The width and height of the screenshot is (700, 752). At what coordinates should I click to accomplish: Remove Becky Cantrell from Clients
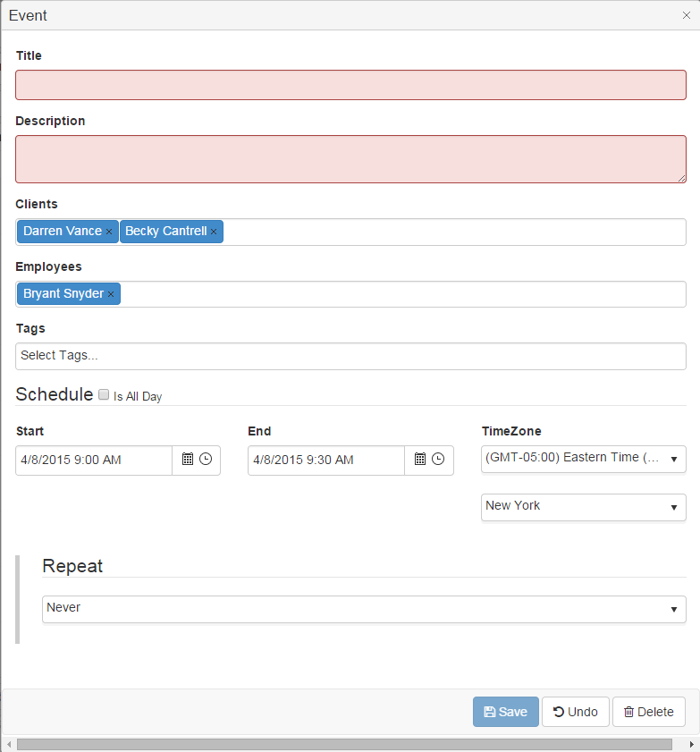click(214, 232)
